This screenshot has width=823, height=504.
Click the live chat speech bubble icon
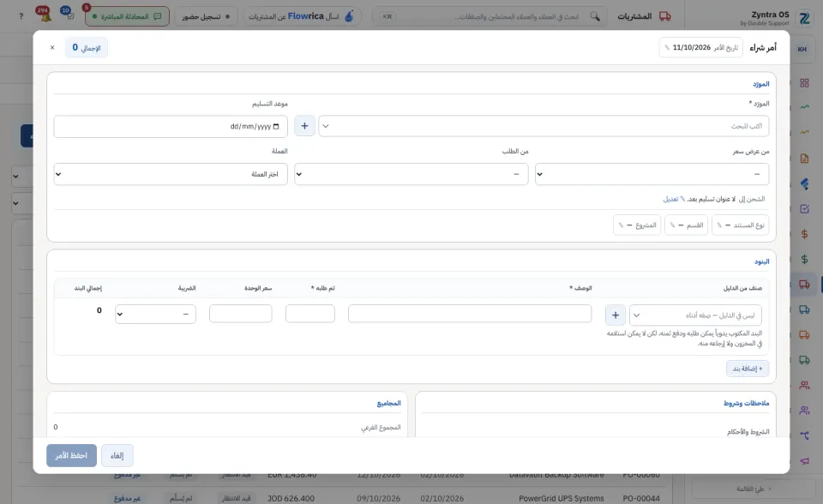pos(158,16)
